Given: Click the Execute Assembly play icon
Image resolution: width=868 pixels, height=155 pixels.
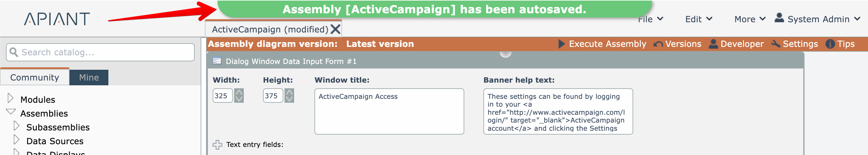Looking at the screenshot, I should [561, 44].
